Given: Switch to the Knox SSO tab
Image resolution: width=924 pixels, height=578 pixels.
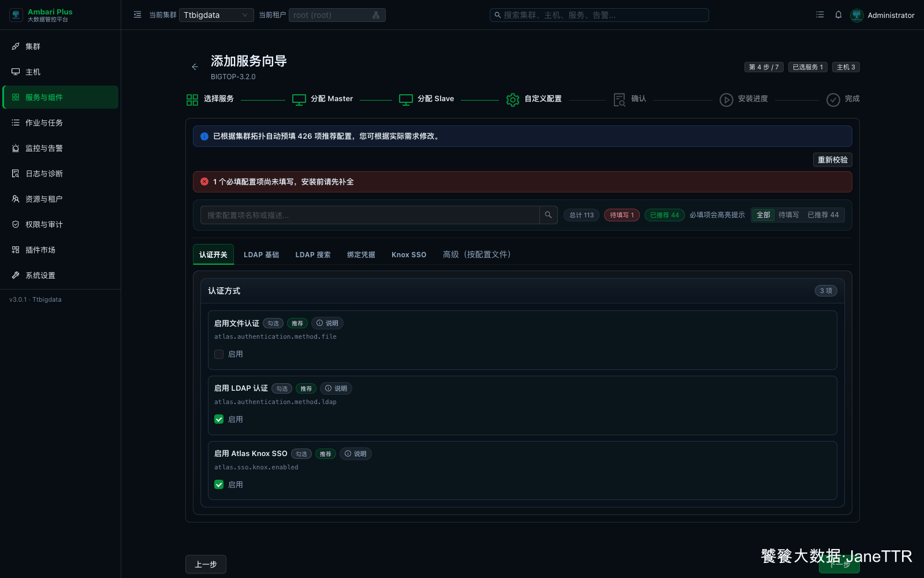Looking at the screenshot, I should coord(409,254).
